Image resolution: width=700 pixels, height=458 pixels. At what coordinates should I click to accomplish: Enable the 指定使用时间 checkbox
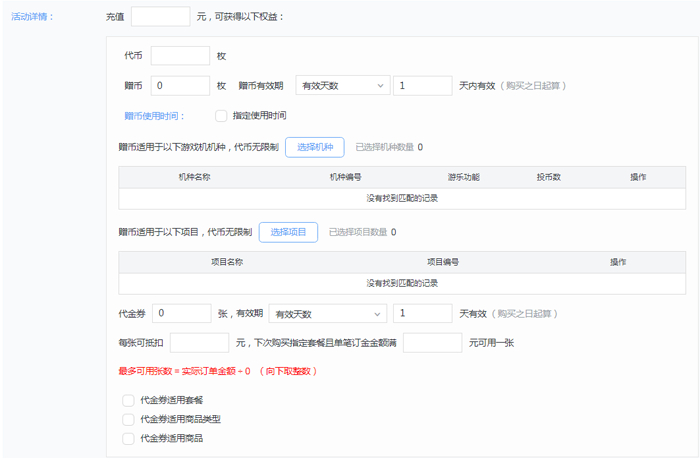(221, 116)
